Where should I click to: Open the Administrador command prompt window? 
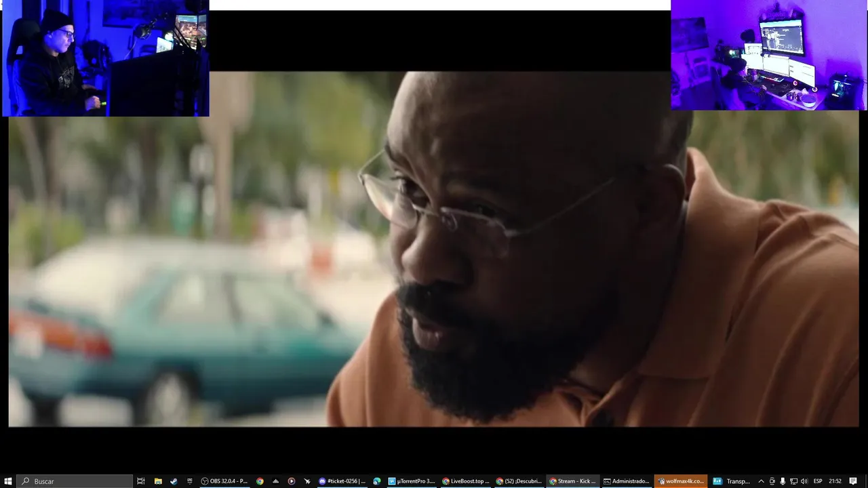[627, 481]
